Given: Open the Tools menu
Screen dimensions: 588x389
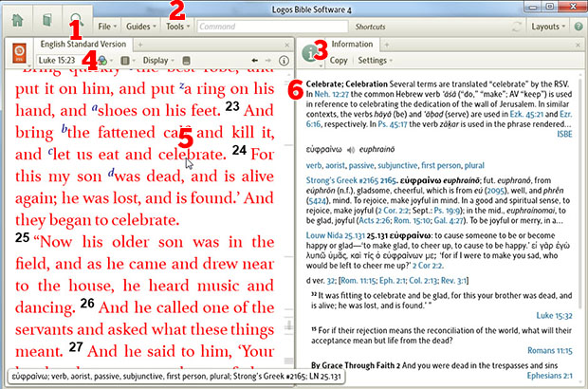Looking at the screenshot, I should [x=177, y=27].
